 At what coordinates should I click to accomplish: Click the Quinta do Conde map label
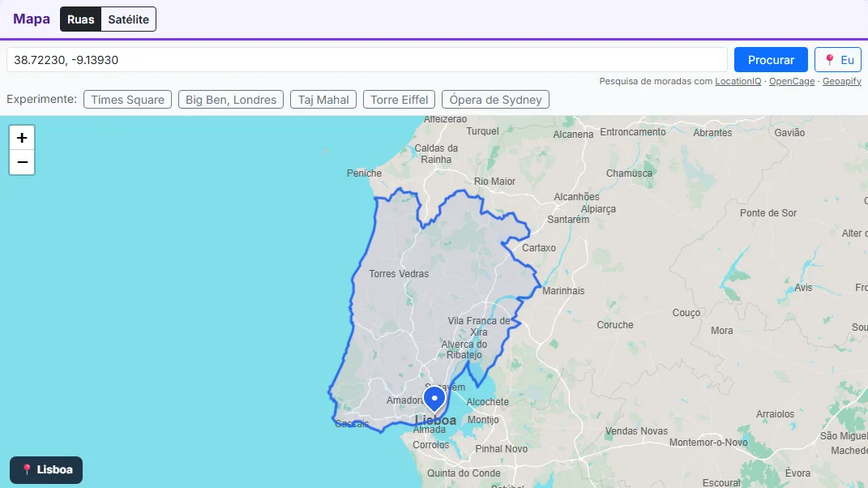(x=464, y=473)
